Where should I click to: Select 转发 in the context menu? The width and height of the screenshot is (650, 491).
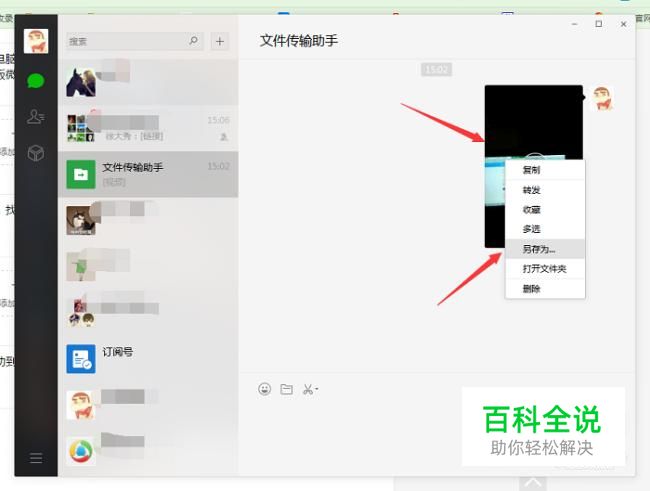(545, 190)
